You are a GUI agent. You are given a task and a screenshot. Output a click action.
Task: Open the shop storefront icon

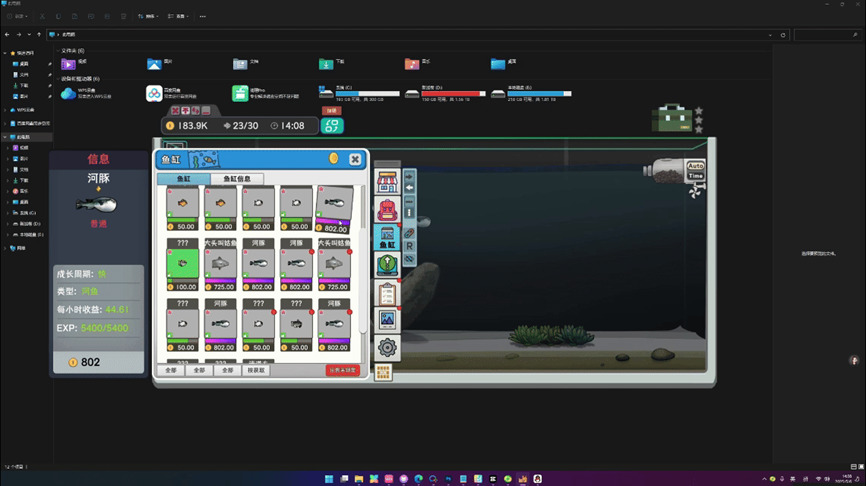[387, 183]
